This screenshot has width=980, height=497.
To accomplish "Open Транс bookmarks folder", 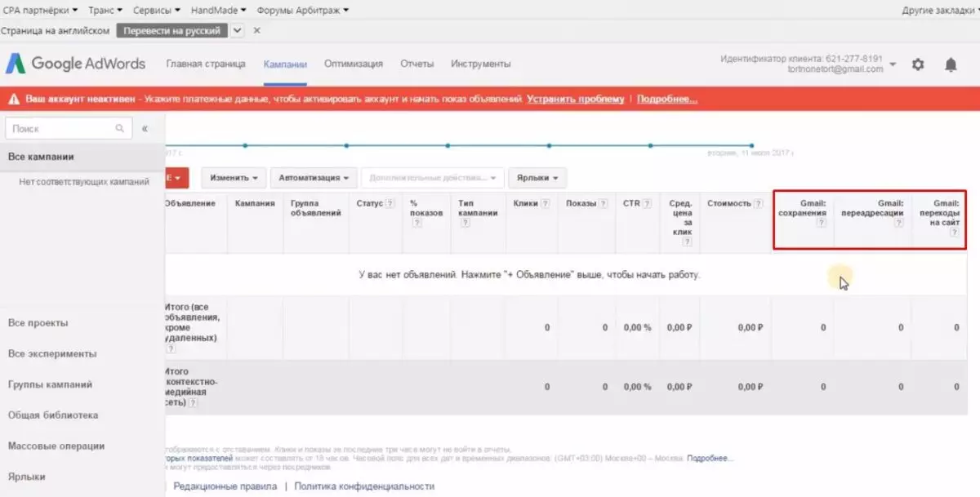I will (106, 11).
